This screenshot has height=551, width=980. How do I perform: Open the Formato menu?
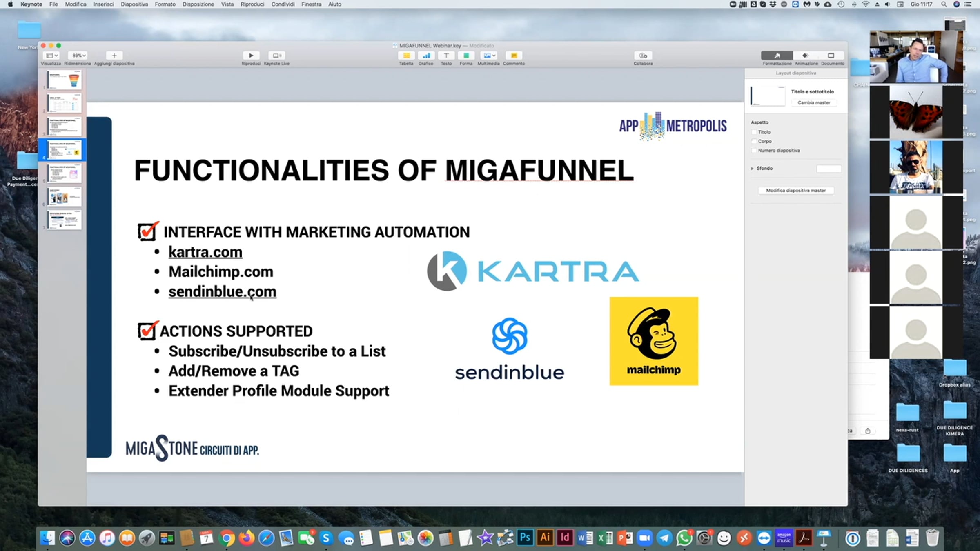pos(165,4)
